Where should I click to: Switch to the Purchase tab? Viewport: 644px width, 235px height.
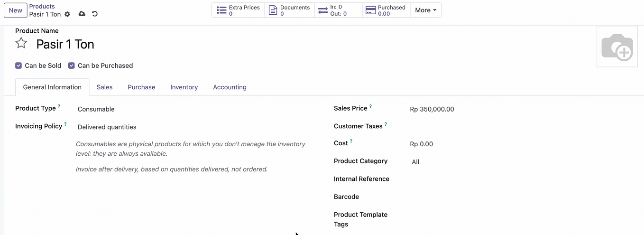tap(141, 87)
